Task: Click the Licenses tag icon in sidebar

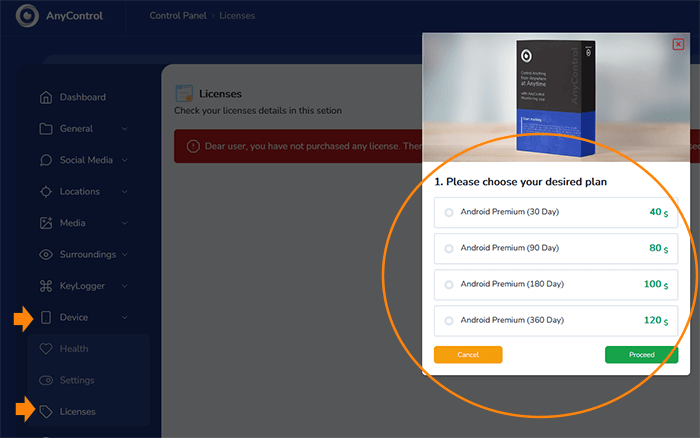Action: tap(45, 412)
